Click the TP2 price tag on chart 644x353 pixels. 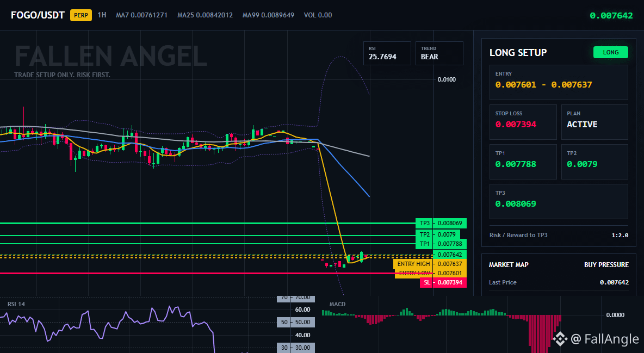pyautogui.click(x=438, y=234)
